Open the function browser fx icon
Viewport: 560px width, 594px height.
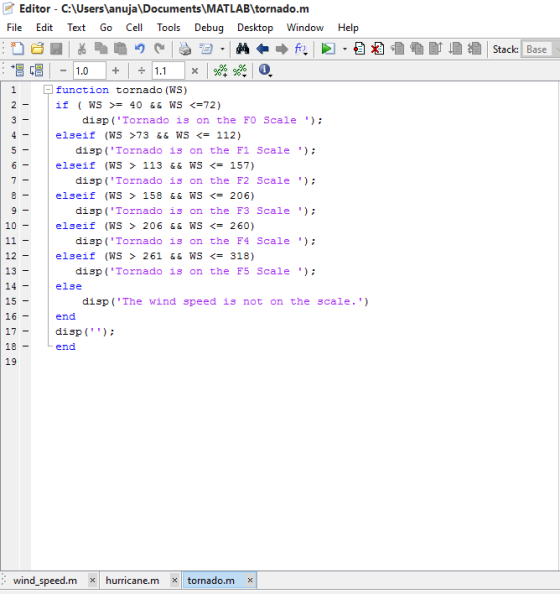[x=301, y=49]
